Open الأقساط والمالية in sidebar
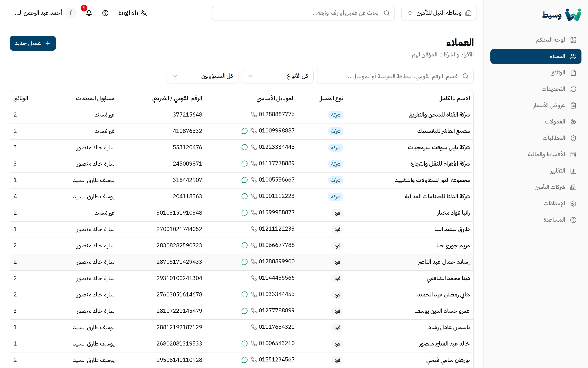Image resolution: width=588 pixels, height=368 pixels. coord(536,154)
